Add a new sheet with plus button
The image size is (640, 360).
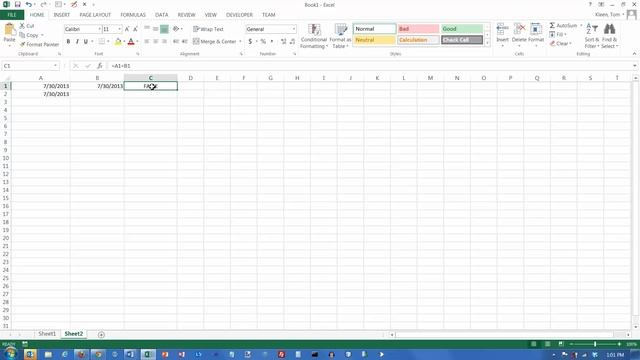pyautogui.click(x=101, y=335)
